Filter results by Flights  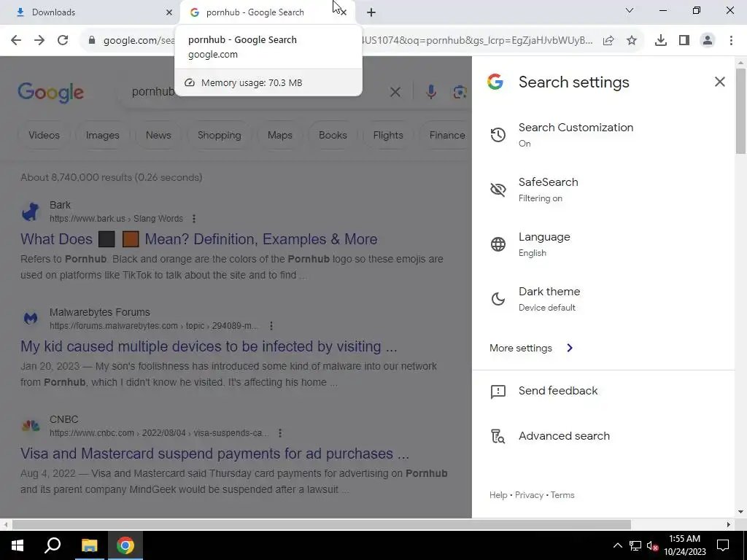[x=388, y=135]
